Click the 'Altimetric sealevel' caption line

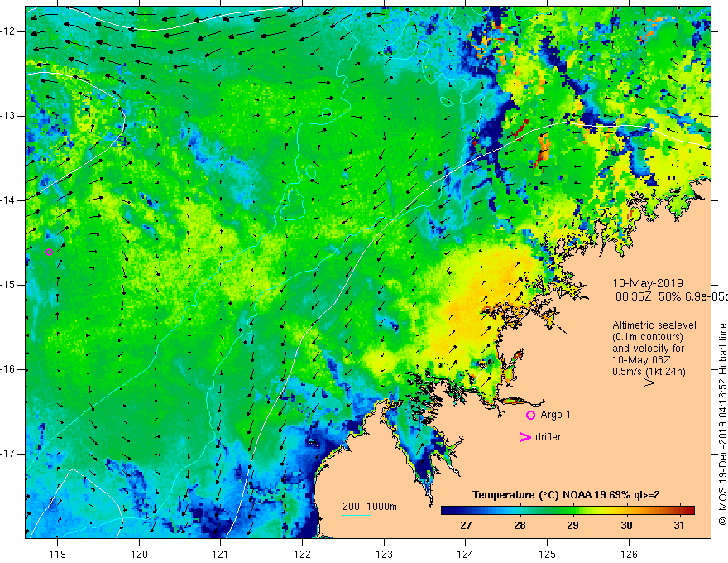coord(654,325)
